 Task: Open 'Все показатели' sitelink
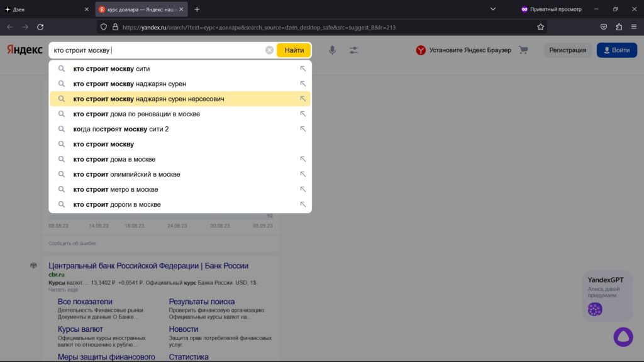pyautogui.click(x=85, y=302)
